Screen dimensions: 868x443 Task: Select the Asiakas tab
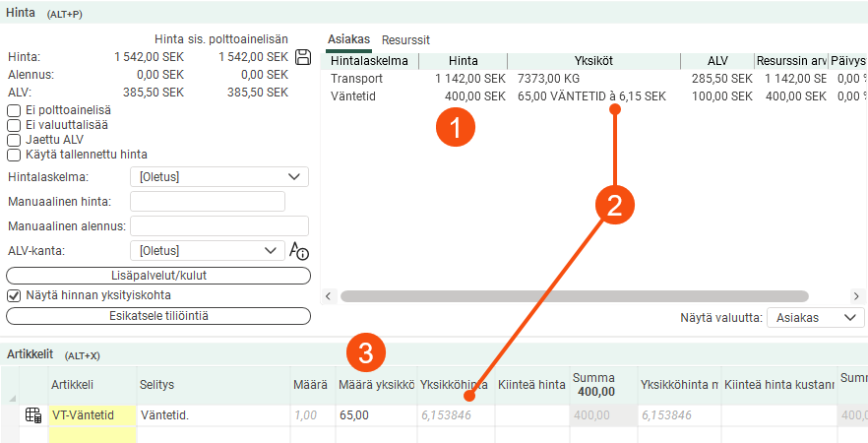pyautogui.click(x=348, y=39)
